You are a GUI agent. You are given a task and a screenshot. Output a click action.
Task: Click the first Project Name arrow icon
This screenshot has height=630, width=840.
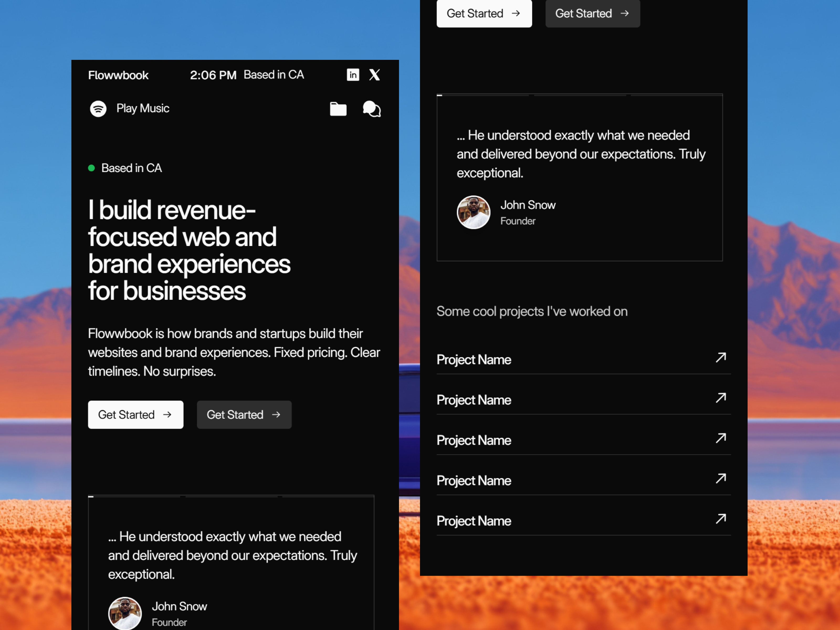pos(721,357)
